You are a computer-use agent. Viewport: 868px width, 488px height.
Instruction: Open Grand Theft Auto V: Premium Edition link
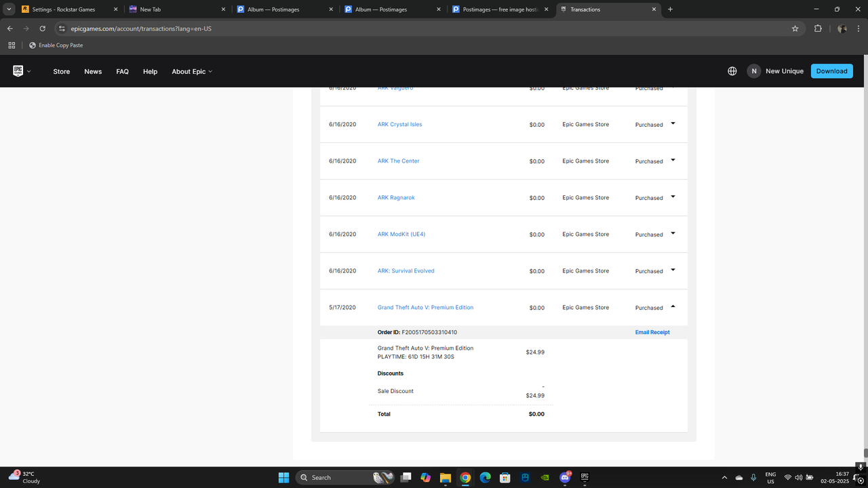pos(425,308)
